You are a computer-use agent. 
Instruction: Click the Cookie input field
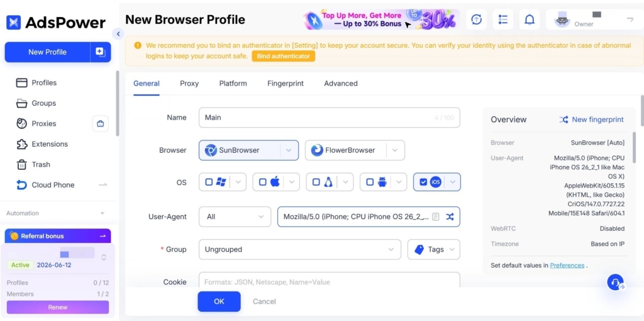pos(330,280)
